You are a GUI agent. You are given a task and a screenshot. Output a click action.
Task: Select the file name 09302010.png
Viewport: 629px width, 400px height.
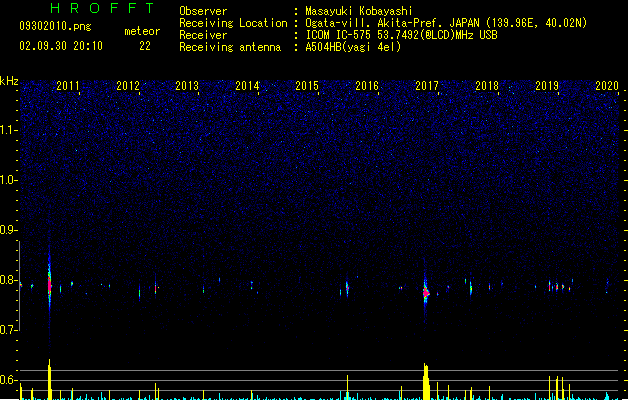[55, 26]
